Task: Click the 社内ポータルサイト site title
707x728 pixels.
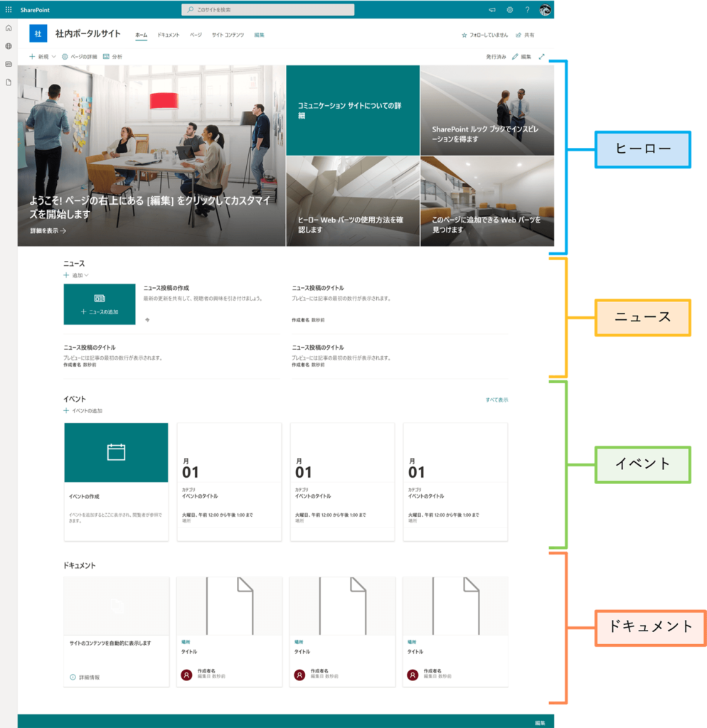Action: point(87,33)
